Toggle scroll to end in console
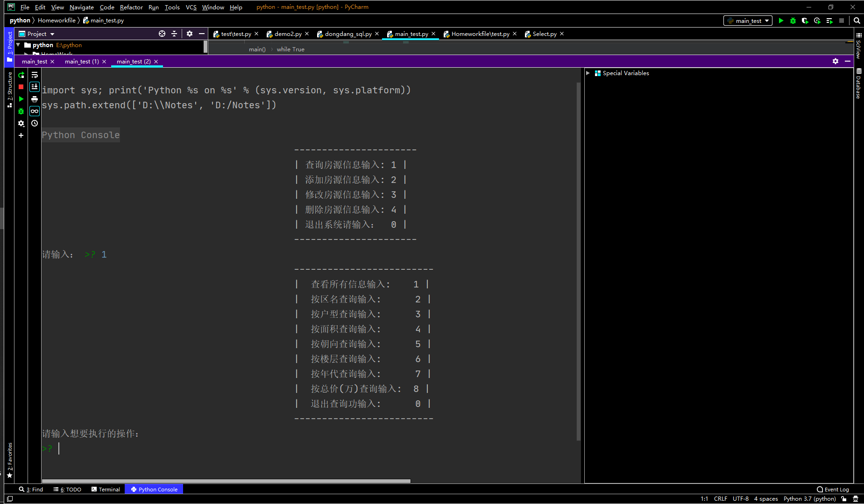864x504 pixels. (x=35, y=87)
